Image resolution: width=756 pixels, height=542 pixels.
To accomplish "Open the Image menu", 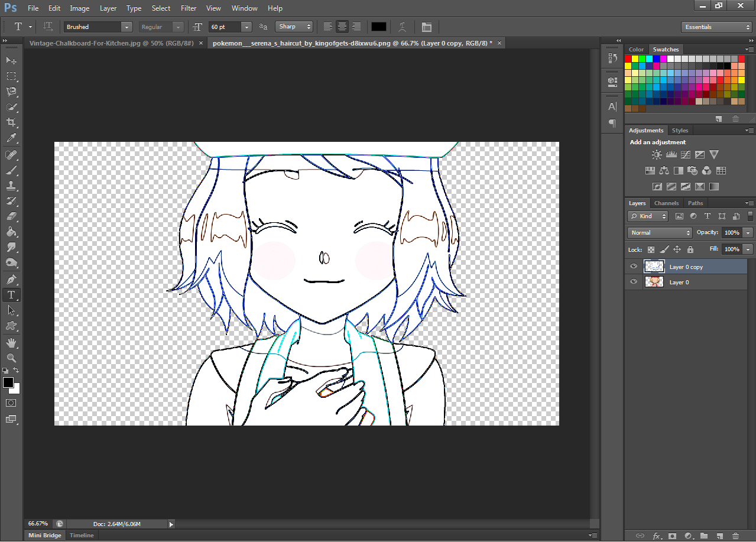I will 80,8.
